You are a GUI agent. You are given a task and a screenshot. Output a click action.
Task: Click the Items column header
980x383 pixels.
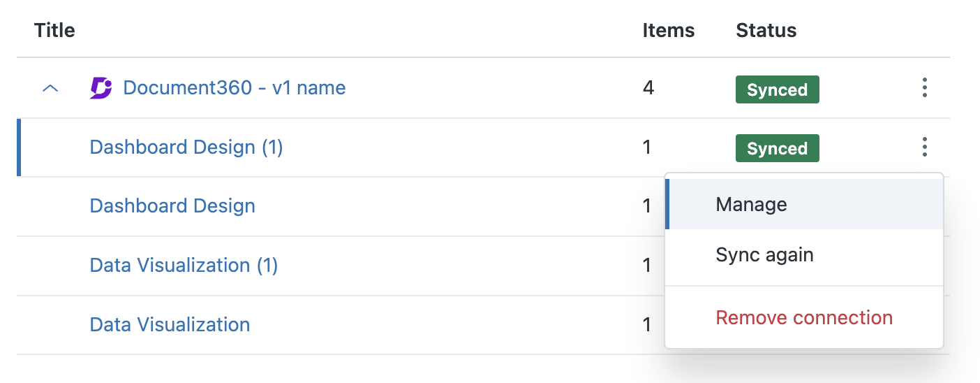click(x=668, y=31)
